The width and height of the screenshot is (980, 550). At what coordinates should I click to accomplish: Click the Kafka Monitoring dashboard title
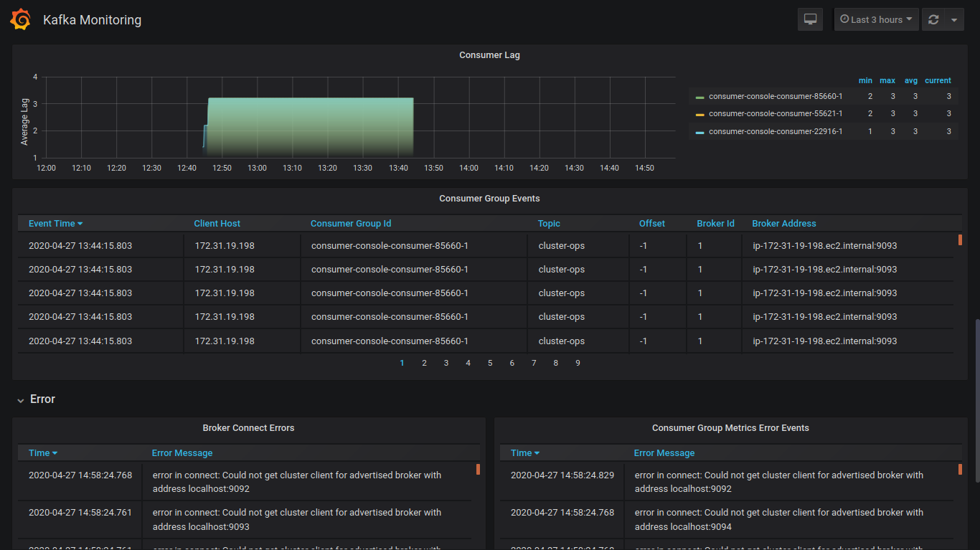(x=92, y=20)
